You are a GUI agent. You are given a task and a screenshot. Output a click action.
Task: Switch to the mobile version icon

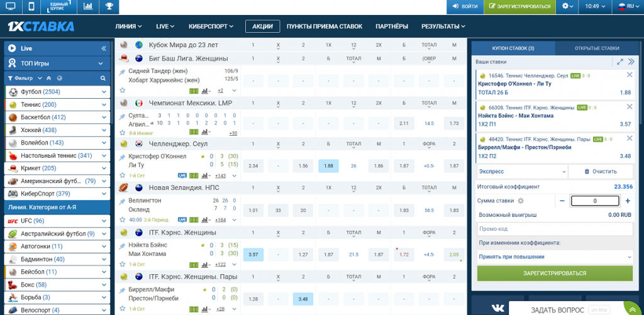pyautogui.click(x=31, y=6)
